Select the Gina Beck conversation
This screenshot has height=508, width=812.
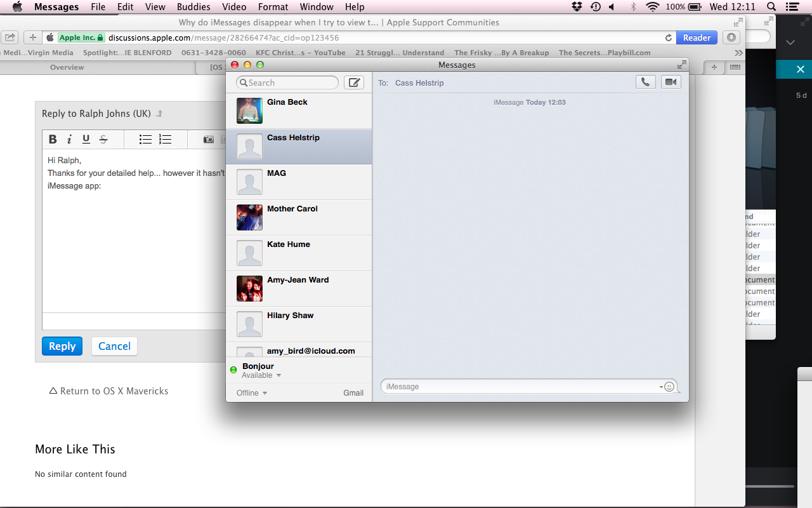click(299, 111)
